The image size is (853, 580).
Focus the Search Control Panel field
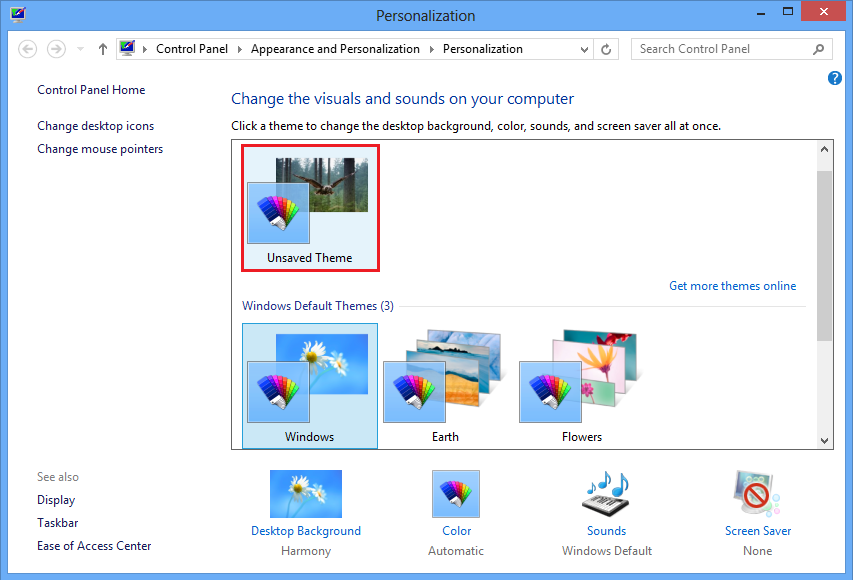tap(732, 49)
